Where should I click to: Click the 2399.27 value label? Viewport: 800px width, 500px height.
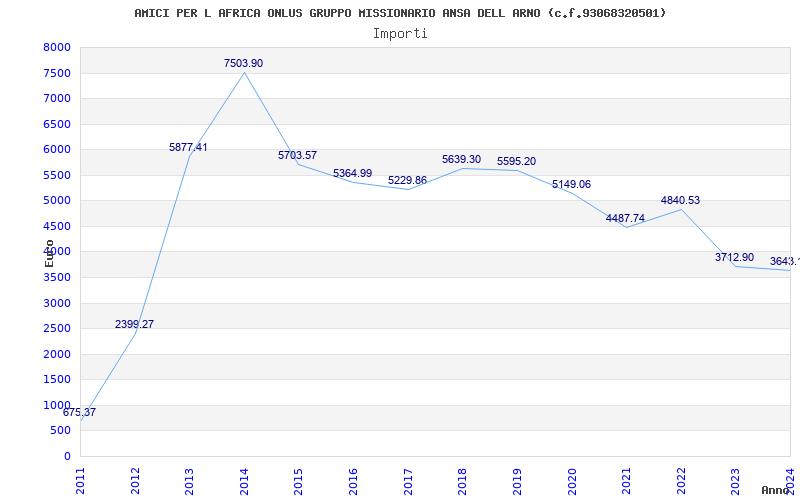134,324
